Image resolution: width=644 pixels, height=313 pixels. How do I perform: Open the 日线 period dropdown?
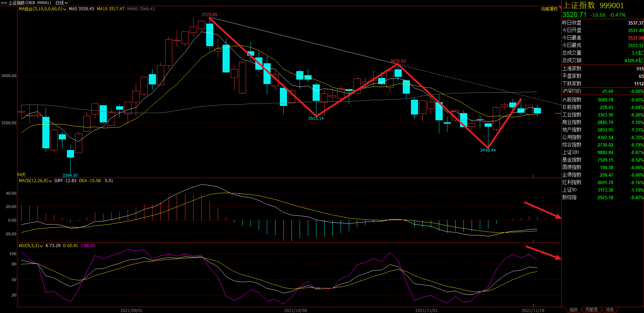tap(61, 3)
